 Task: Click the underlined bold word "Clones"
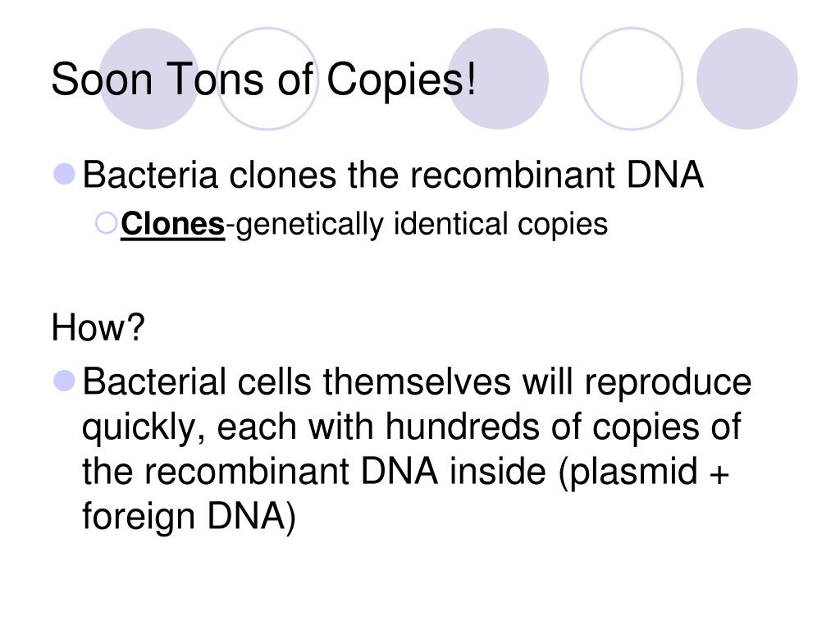pyautogui.click(x=172, y=224)
